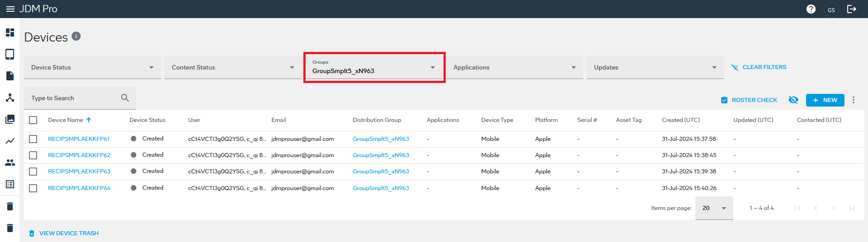Expand the Device Status filter dropdown
This screenshot has height=242, width=868.
(x=92, y=67)
